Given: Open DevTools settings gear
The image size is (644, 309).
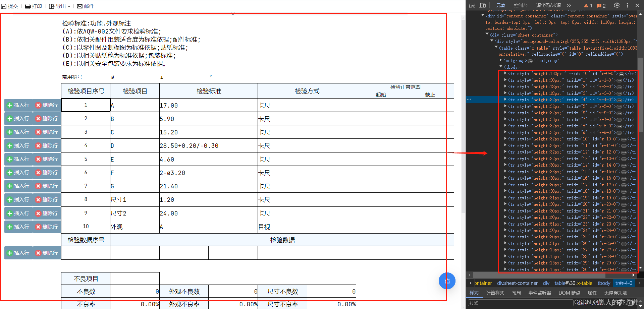Looking at the screenshot, I should pyautogui.click(x=617, y=5).
